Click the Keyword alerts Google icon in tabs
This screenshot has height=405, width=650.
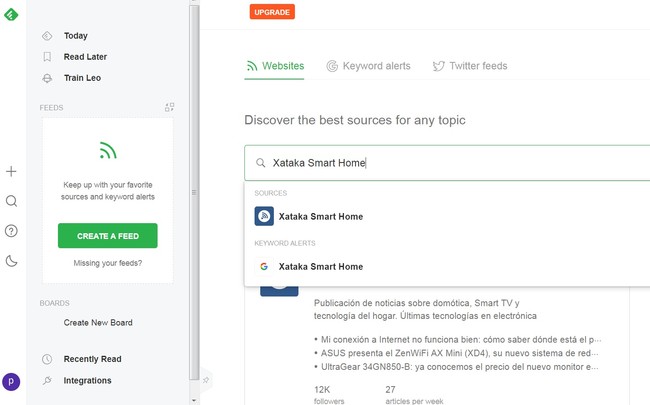(332, 66)
